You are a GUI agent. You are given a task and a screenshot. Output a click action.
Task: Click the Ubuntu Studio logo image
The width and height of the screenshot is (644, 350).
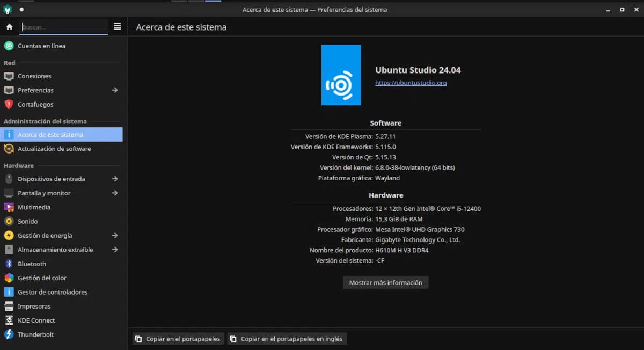point(341,75)
